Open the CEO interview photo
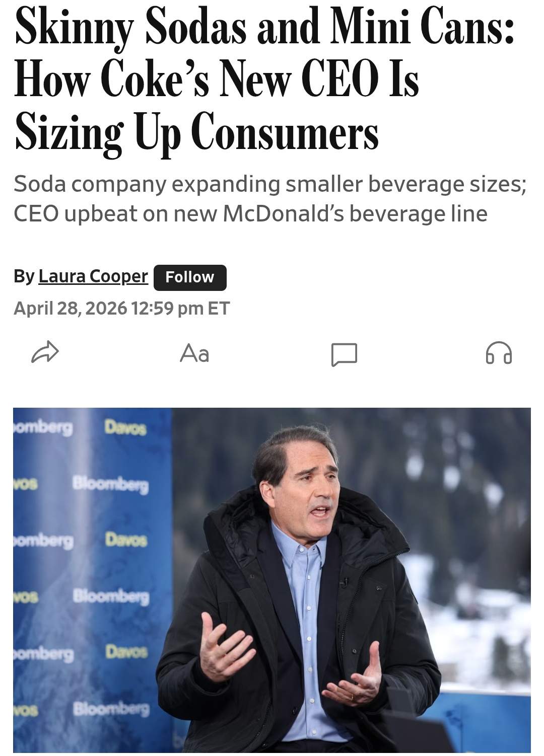The height and width of the screenshot is (756, 544). 272,580
